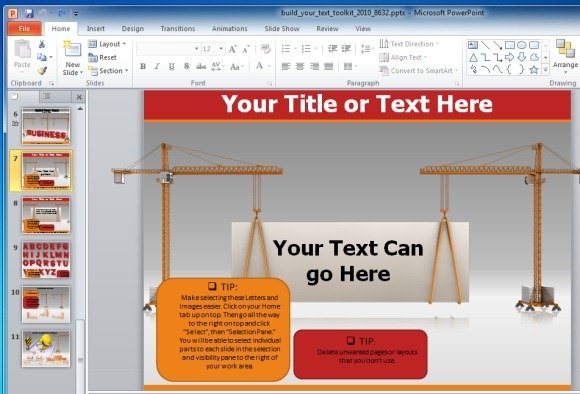Open Align Text dropdown
Viewport: 580px width, 394px height.
coord(403,57)
